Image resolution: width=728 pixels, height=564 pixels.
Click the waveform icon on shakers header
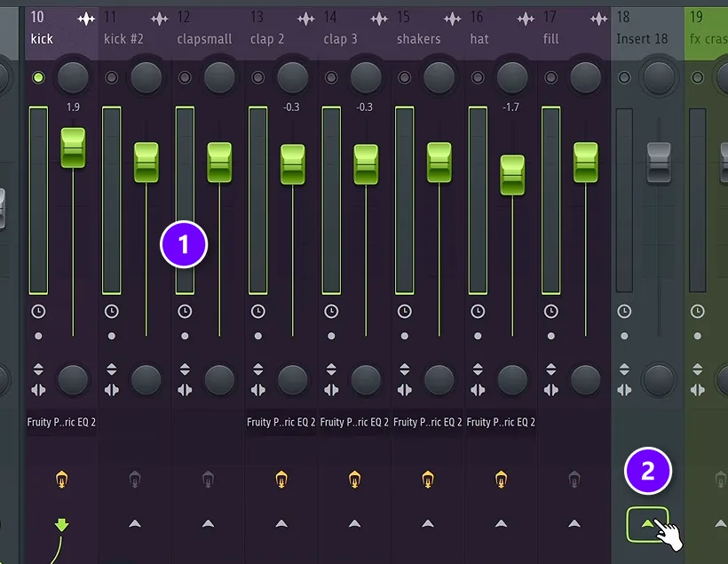452,19
